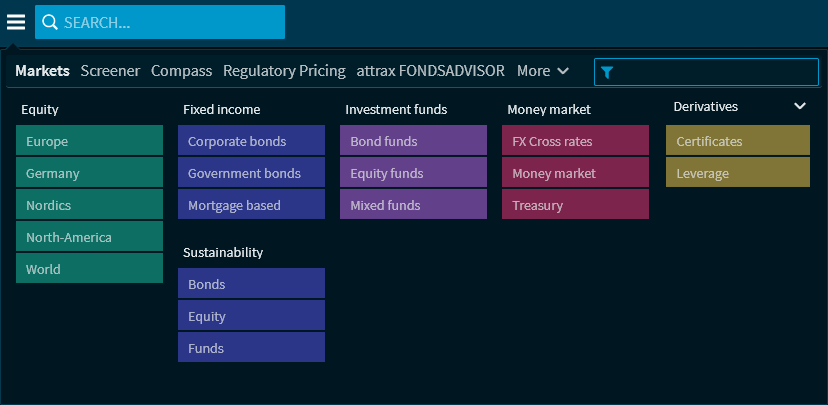The height and width of the screenshot is (405, 828).
Task: Select FX Cross rates tile
Action: (x=575, y=141)
